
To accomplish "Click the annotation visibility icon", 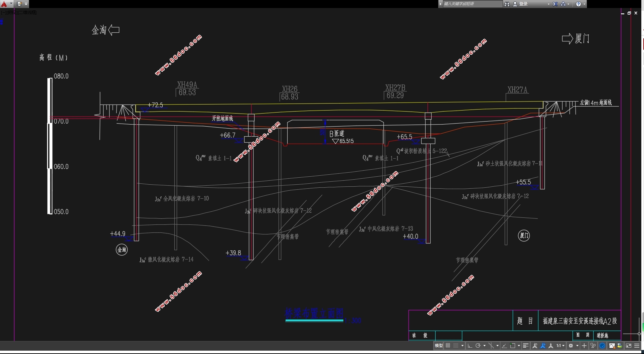I will (535, 346).
